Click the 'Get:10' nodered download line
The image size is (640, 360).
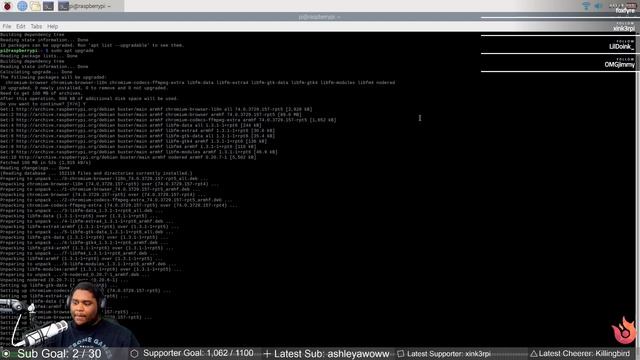tap(128, 157)
